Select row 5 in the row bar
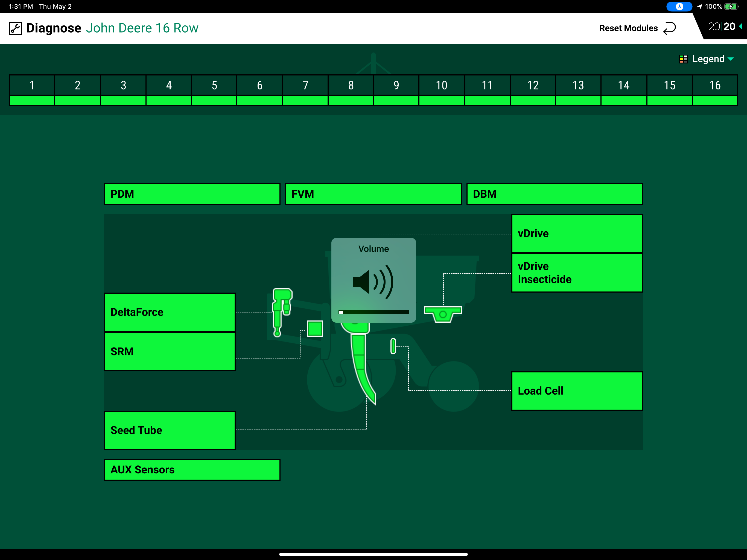Screen dimensions: 747x560 coord(214,90)
